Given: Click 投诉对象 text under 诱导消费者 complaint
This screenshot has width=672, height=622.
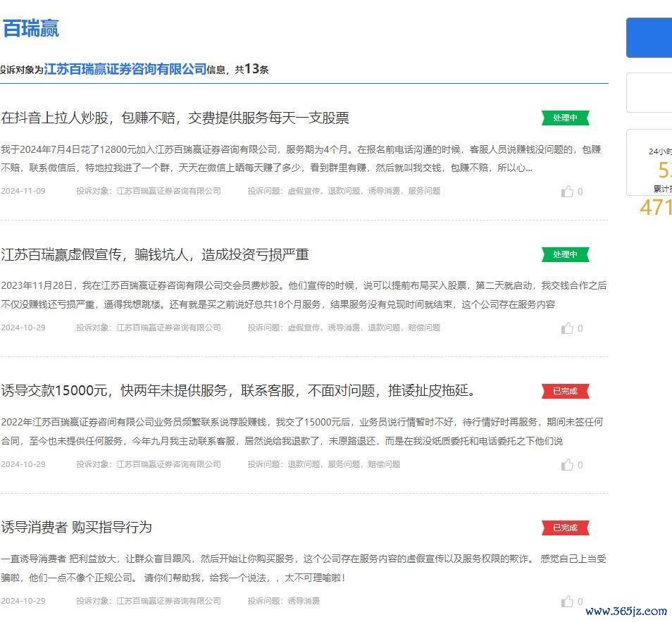Looking at the screenshot, I should point(149,602).
